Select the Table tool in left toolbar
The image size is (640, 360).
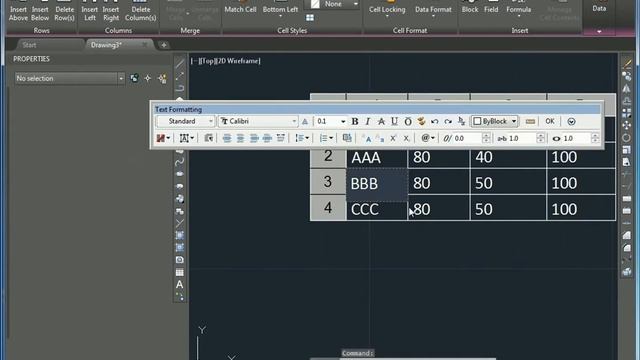coord(180,272)
